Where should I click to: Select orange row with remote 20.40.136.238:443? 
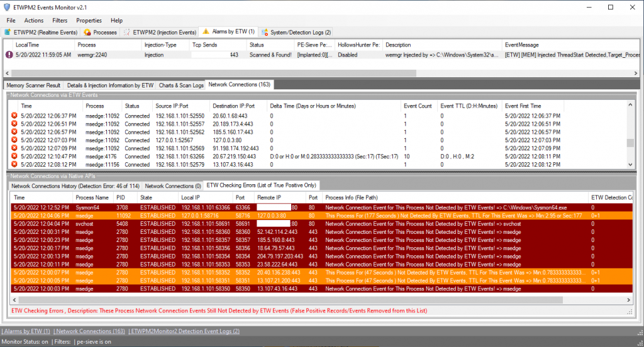point(321,273)
